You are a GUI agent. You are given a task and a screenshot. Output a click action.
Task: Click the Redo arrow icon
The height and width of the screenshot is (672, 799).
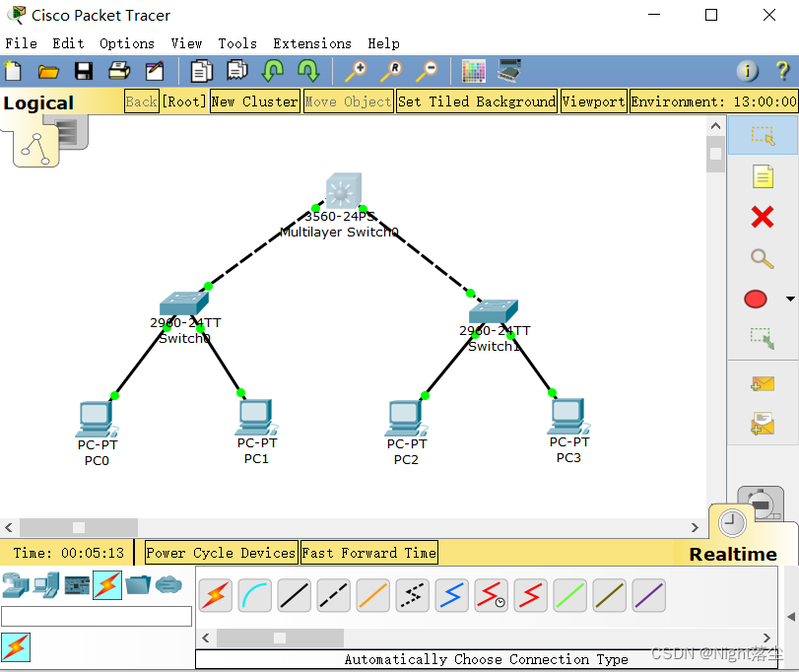pos(308,71)
